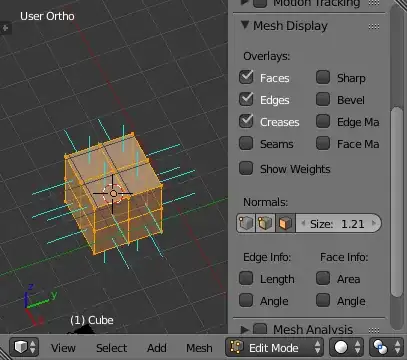Enable the Sharp overlay checkbox

[x=323, y=77]
